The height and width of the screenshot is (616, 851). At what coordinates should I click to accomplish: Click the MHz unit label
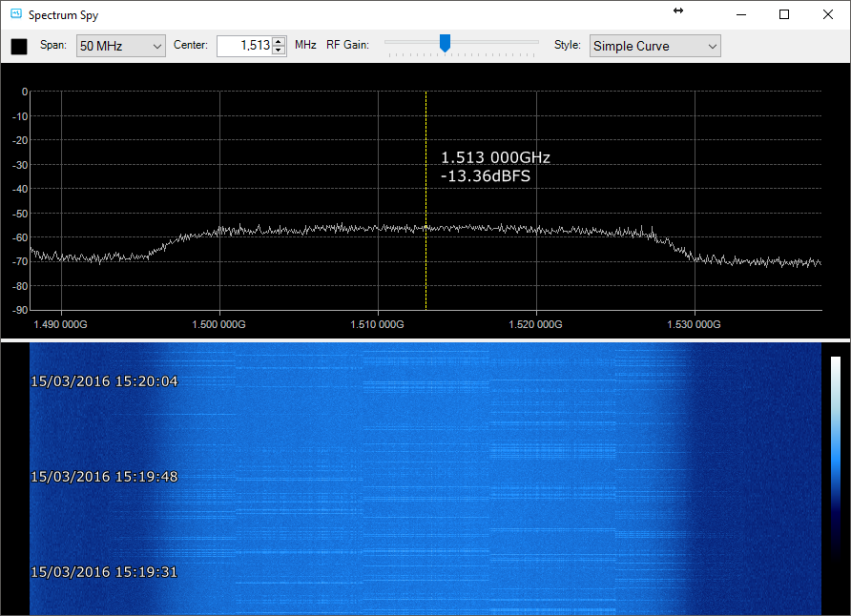click(x=305, y=45)
